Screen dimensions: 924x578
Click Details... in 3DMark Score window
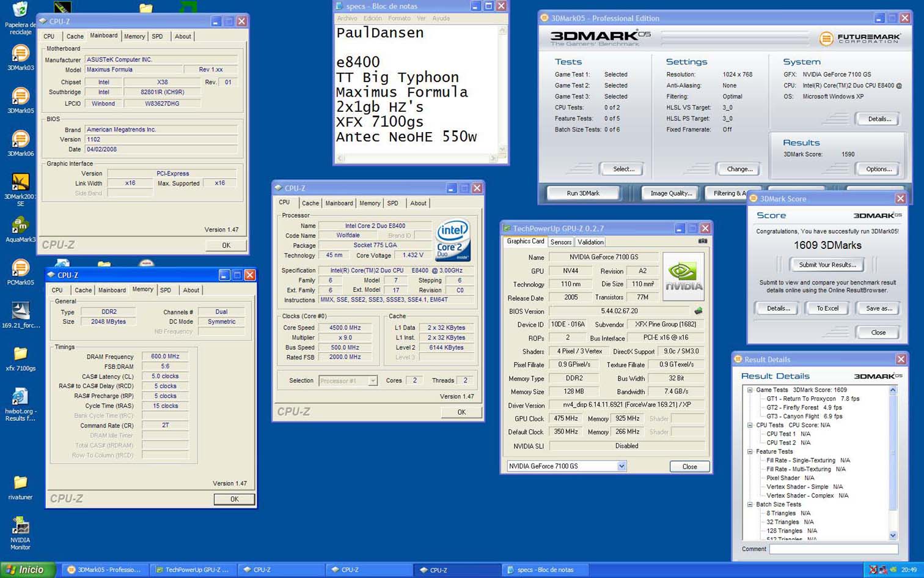778,308
